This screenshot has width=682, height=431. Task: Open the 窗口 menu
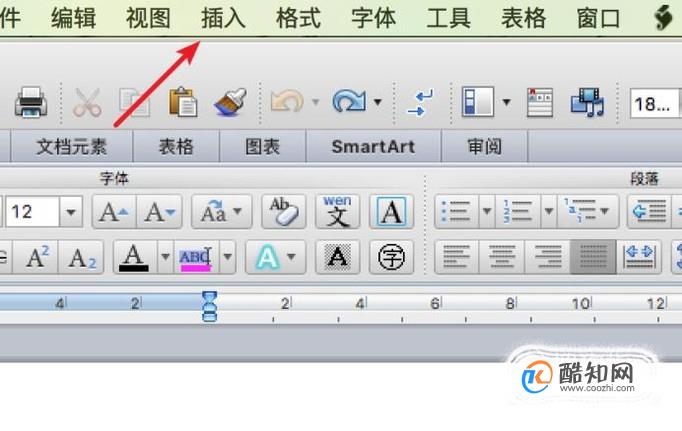tap(598, 18)
